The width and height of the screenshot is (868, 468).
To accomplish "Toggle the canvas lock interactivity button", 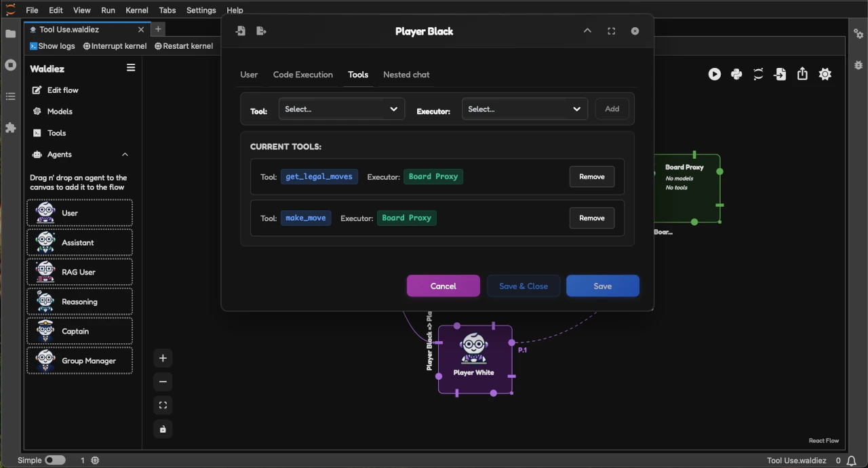I will 163,429.
